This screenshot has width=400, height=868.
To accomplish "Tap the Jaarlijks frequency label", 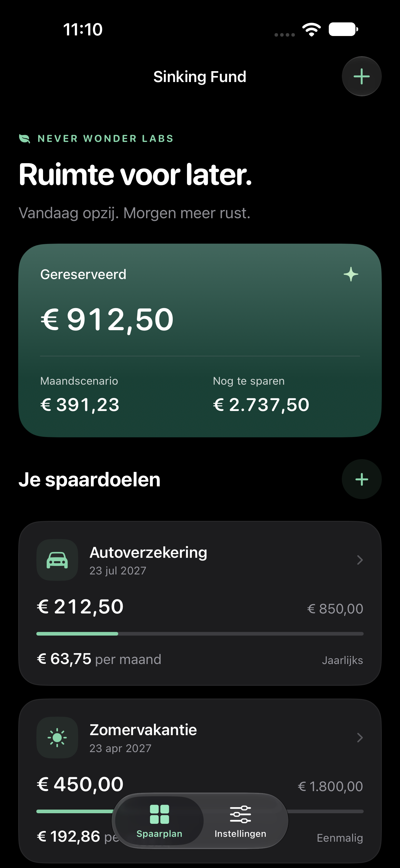I will click(342, 660).
